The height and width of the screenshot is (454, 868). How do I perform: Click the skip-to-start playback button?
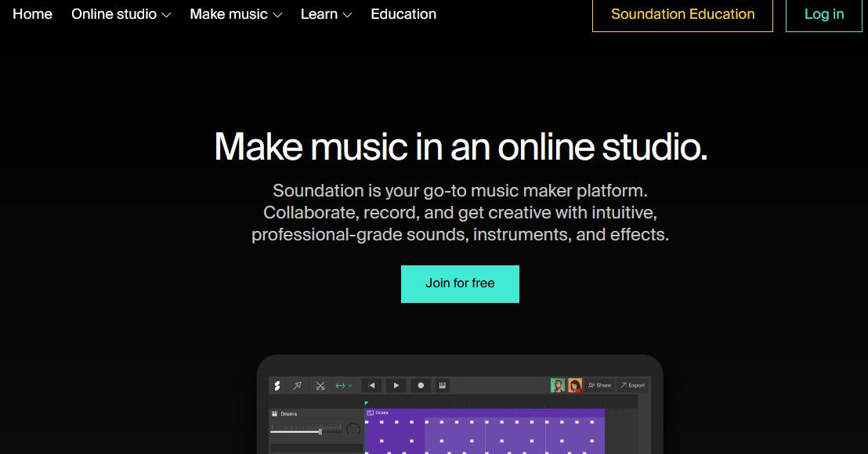tap(372, 385)
